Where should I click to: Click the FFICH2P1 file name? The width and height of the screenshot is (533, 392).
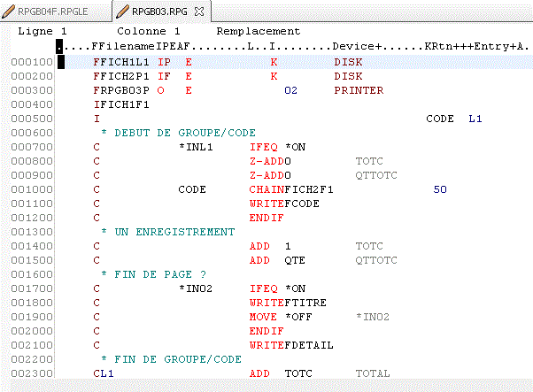coord(121,76)
